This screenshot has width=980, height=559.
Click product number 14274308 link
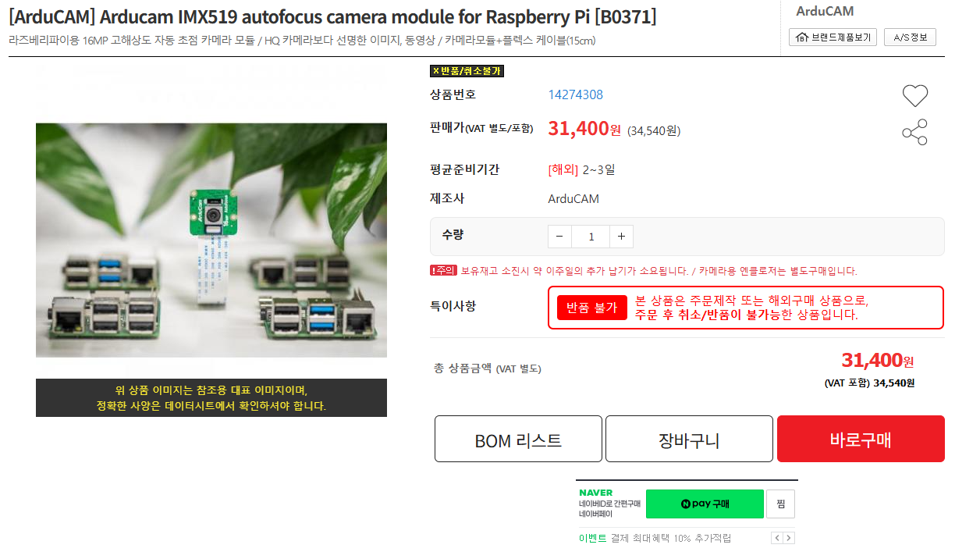tap(576, 94)
